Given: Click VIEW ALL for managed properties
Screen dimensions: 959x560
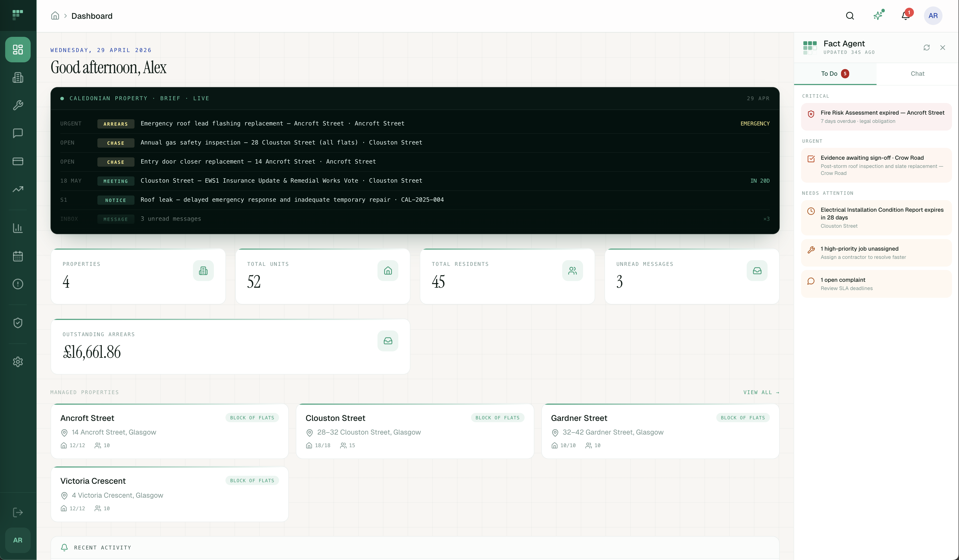Looking at the screenshot, I should coord(761,392).
